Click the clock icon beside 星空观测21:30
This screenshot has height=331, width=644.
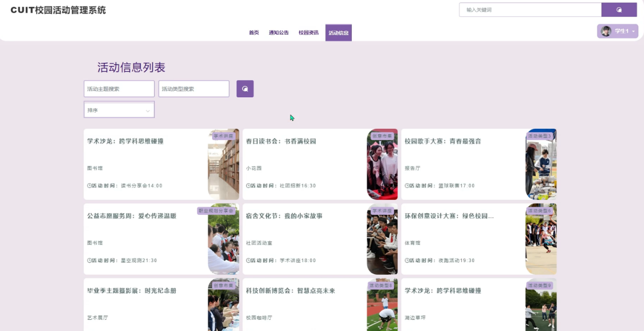pos(89,261)
